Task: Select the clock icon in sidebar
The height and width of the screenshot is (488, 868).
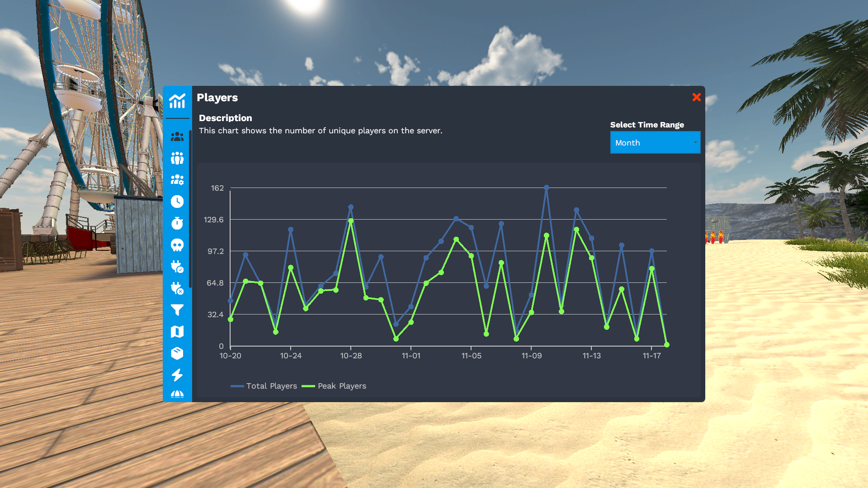Action: point(177,202)
